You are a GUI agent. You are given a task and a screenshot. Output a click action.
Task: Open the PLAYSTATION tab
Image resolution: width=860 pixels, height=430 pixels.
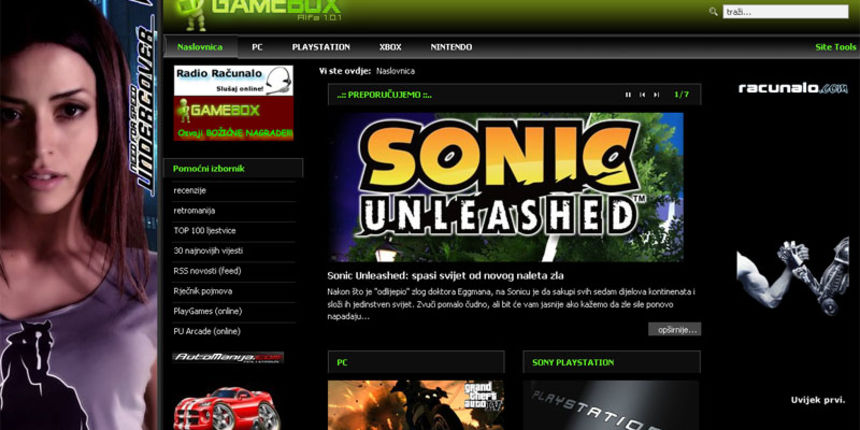pos(321,47)
